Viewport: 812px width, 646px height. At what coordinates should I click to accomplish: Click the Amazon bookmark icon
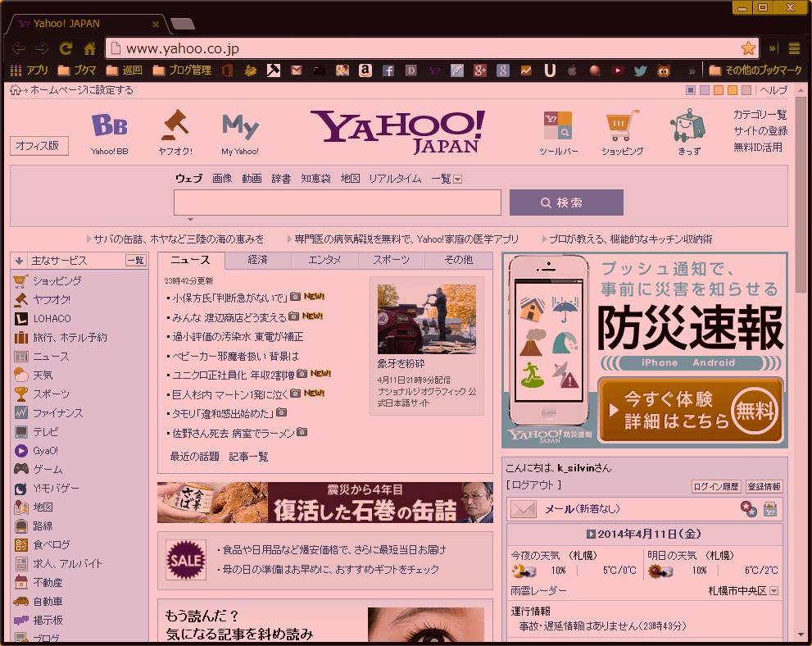click(x=365, y=71)
